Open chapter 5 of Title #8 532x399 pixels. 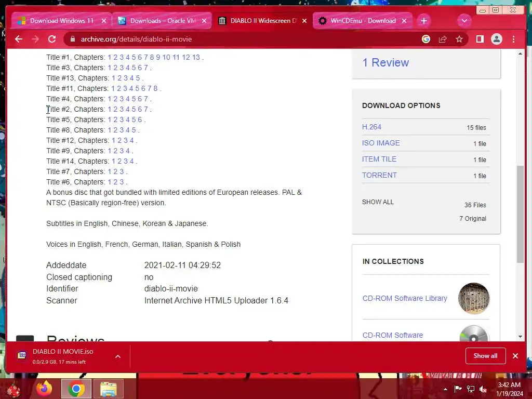point(134,130)
